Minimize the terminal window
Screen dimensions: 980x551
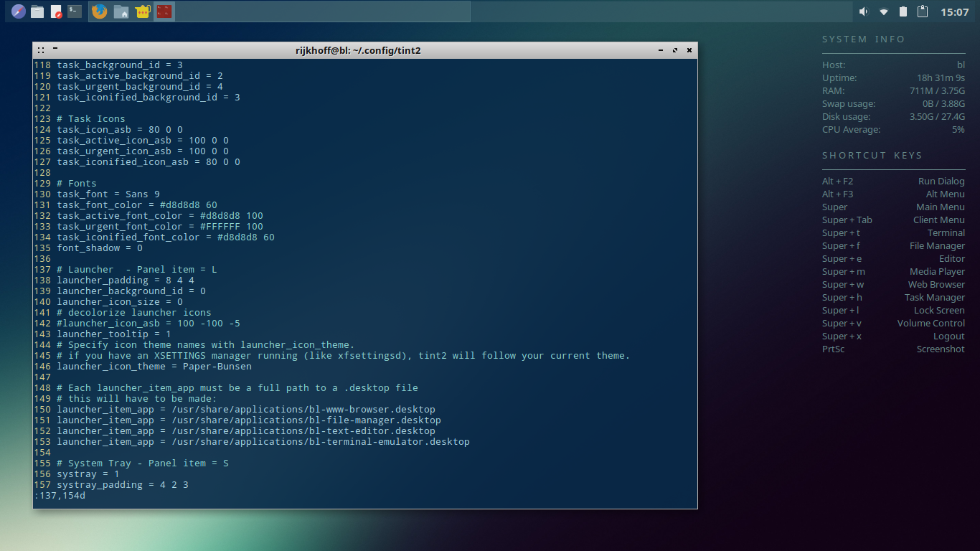(x=661, y=50)
